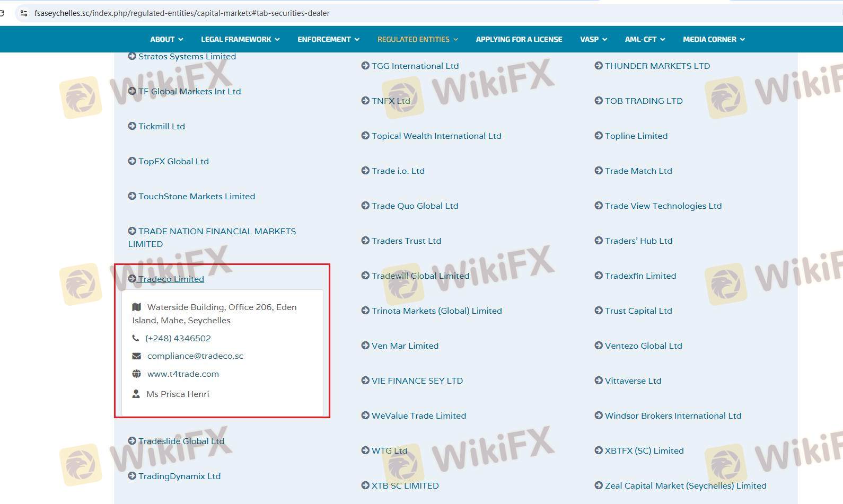Open the LEGAL FRAMEWORK dropdown menu
This screenshot has height=504, width=843.
click(x=240, y=39)
